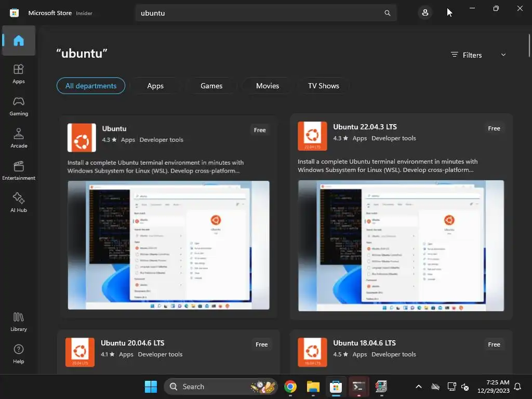Open the Ubuntu 18.04.6 LTS title
This screenshot has height=399, width=532.
[x=364, y=343]
